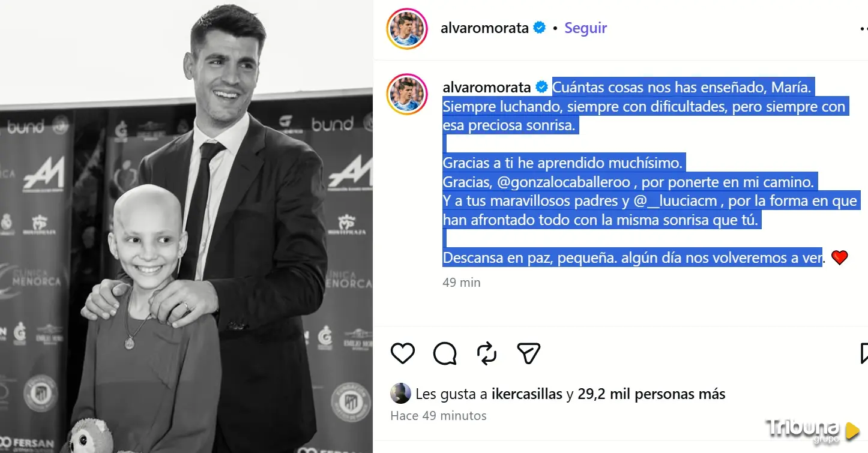This screenshot has width=868, height=453.
Task: Click the Seguir follow button
Action: click(585, 28)
